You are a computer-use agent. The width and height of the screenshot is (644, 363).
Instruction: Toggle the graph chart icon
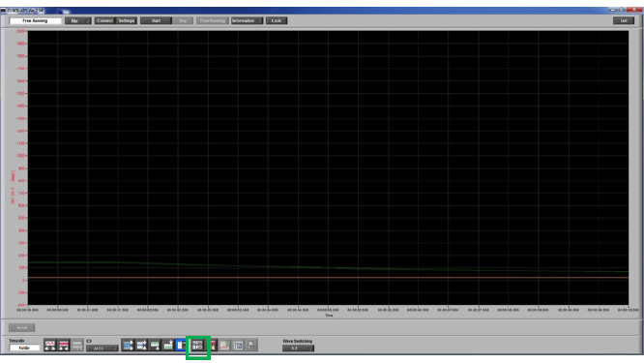[x=224, y=345]
